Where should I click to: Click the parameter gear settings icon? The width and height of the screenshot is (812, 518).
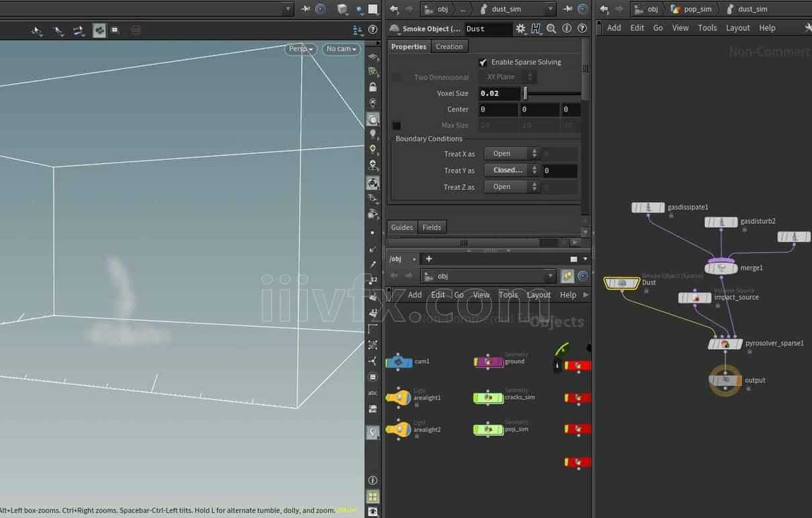tap(520, 29)
